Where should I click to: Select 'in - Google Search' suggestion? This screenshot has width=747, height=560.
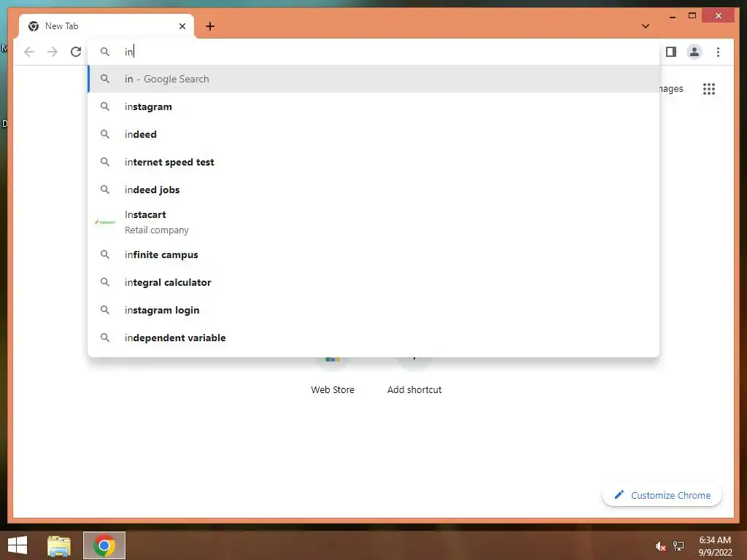click(374, 79)
